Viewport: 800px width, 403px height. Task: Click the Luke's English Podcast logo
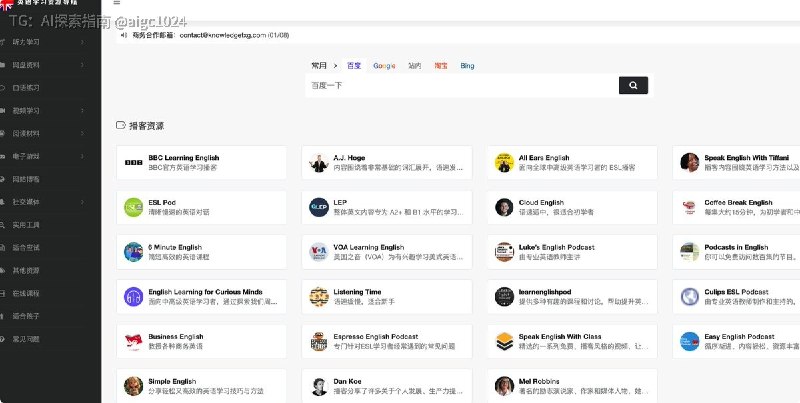click(504, 252)
